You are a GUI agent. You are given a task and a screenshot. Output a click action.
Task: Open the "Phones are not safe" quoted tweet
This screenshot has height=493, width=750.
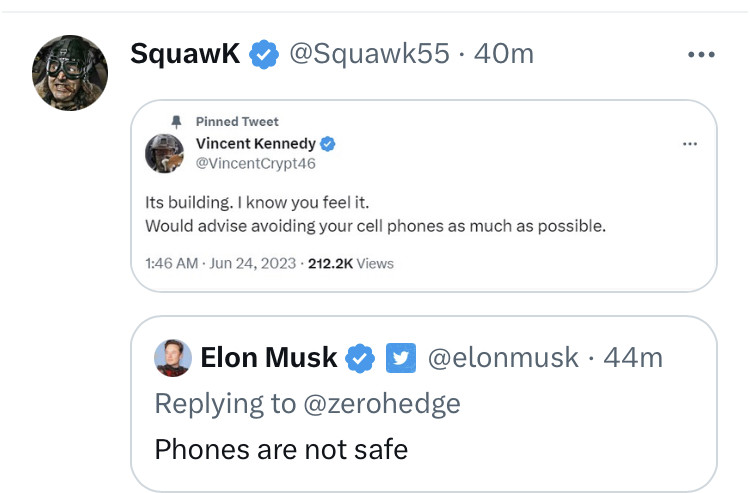click(x=281, y=448)
